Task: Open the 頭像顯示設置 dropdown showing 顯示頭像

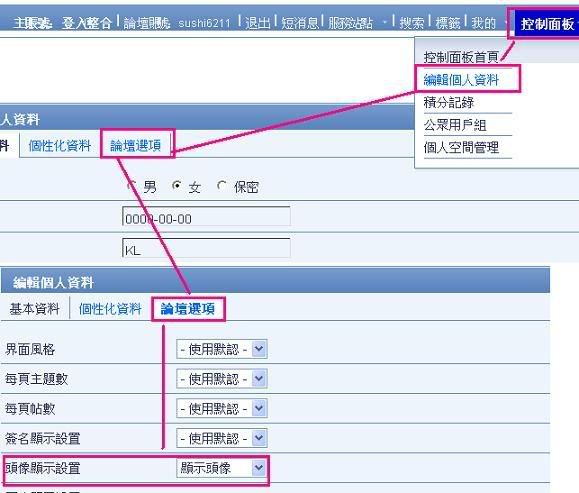Action: pos(222,468)
